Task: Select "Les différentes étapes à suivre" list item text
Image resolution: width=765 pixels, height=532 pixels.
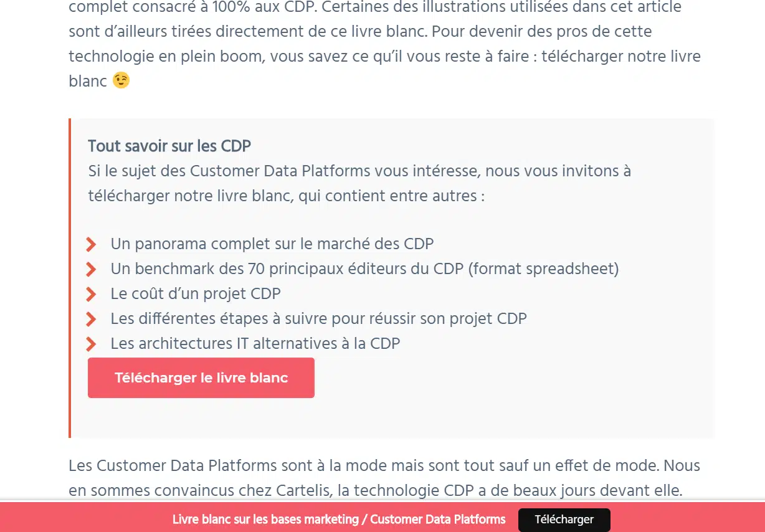Action: click(318, 318)
